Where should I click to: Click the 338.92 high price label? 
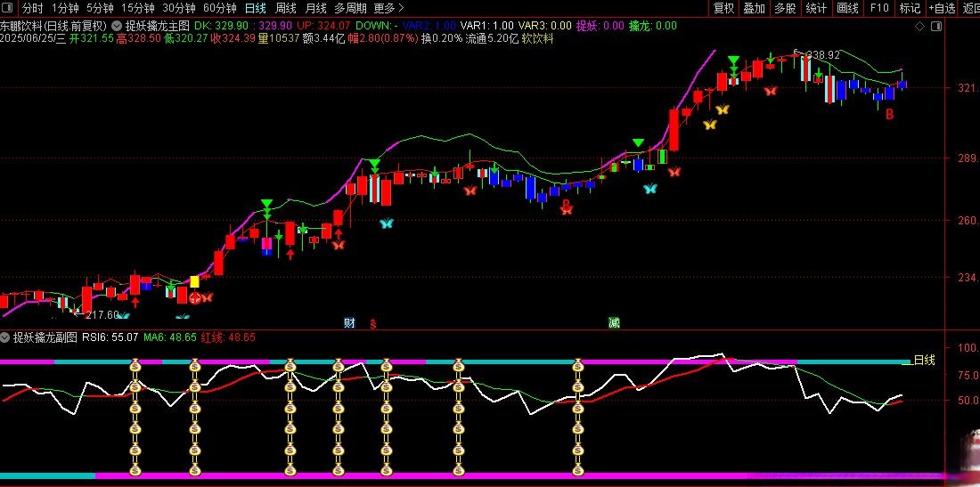pos(821,55)
